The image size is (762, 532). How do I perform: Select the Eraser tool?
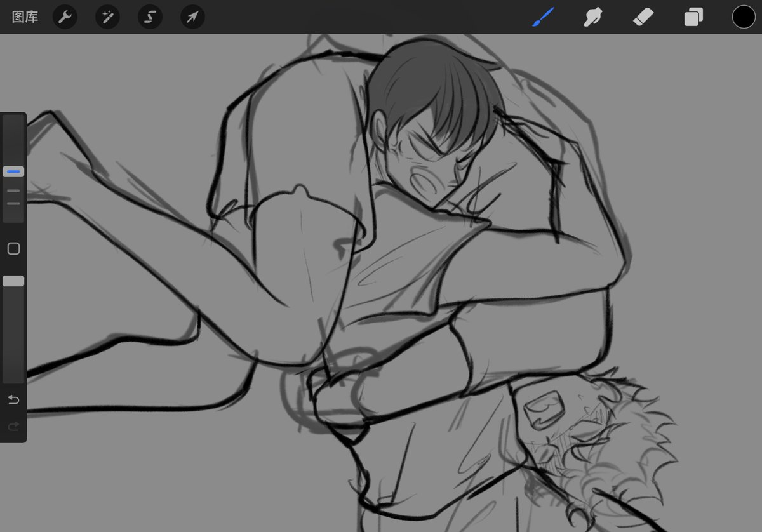pyautogui.click(x=643, y=17)
